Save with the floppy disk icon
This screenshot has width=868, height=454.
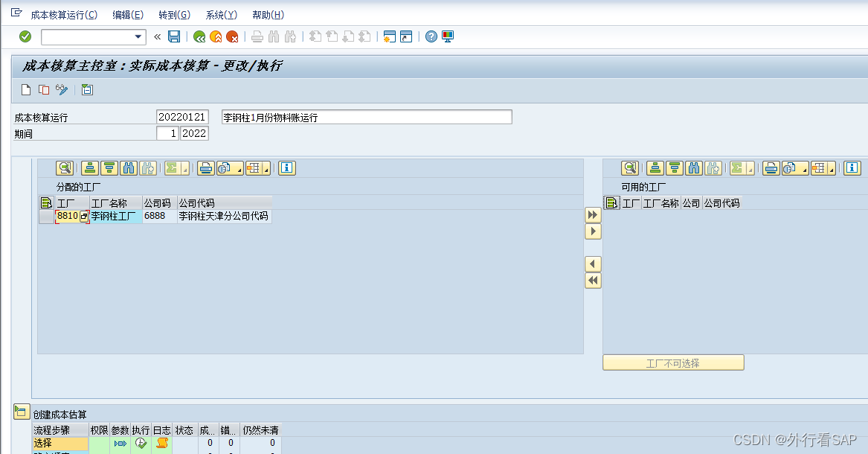tap(174, 36)
